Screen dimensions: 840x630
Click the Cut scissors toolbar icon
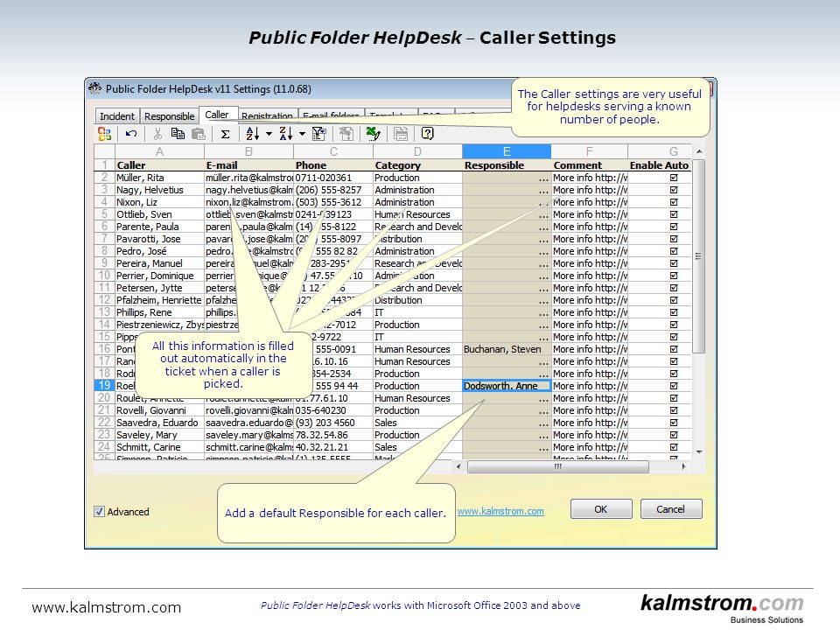pos(157,134)
